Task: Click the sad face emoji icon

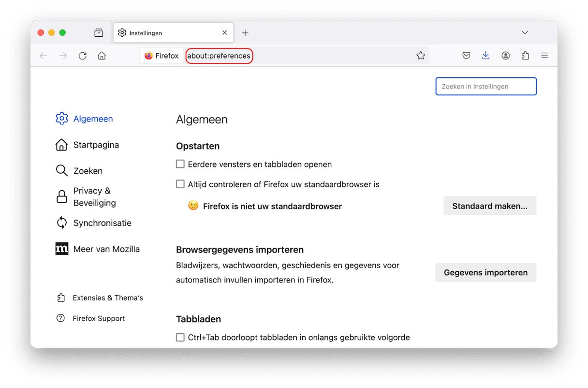Action: pos(193,206)
